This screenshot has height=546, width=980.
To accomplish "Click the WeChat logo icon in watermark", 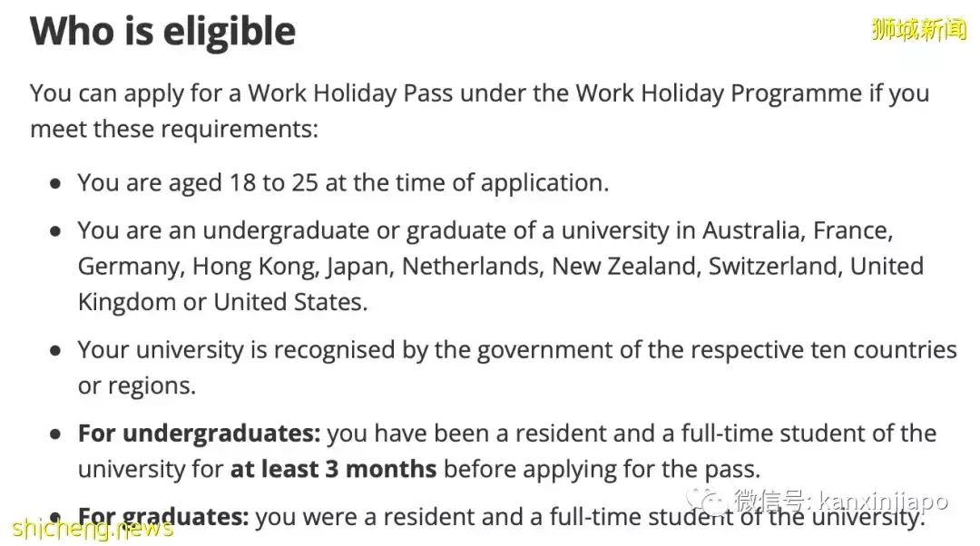I will coord(706,499).
